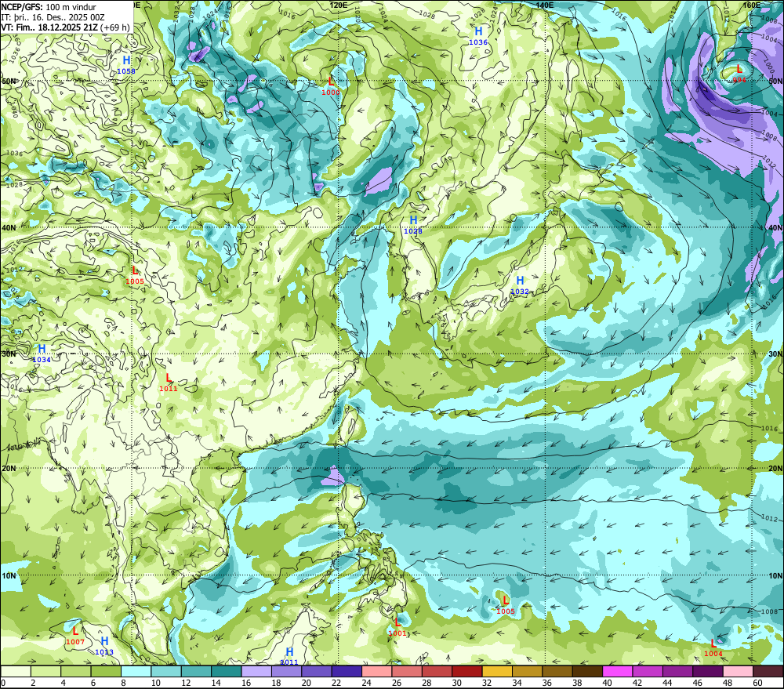Click the H 1028 high over Korea

pyautogui.click(x=413, y=224)
